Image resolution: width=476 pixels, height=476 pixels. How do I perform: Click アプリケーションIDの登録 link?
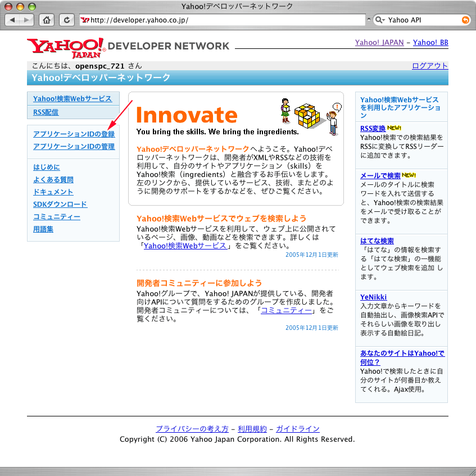click(x=74, y=134)
